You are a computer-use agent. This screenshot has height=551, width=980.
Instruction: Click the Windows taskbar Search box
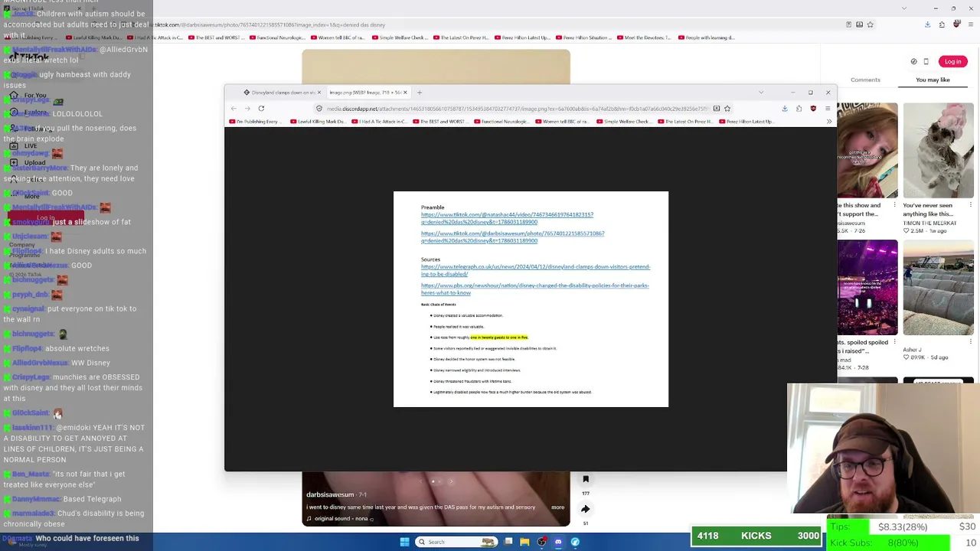click(x=455, y=542)
